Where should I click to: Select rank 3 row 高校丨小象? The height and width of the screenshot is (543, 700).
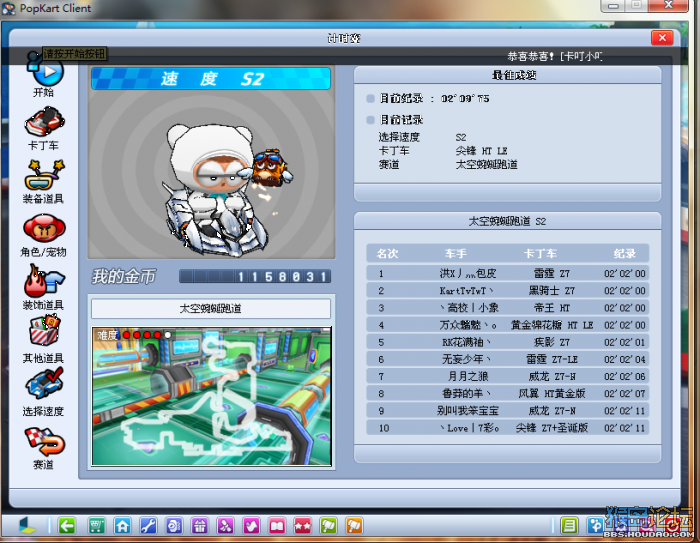pos(508,308)
